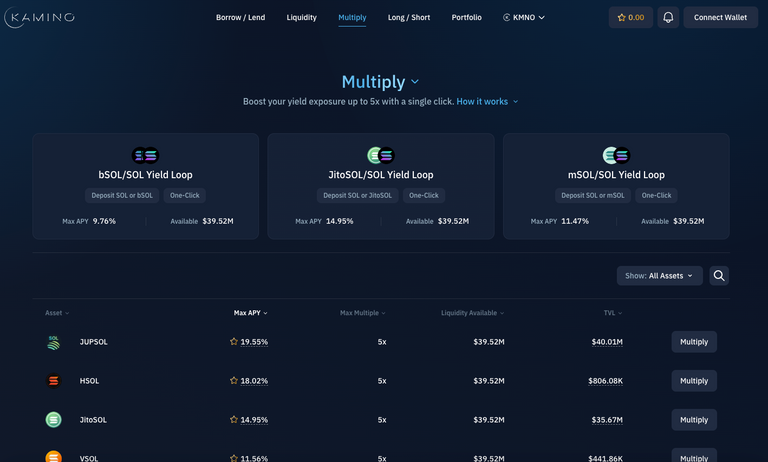Click the star beside 14.95% in the table
The image size is (768, 462).
coord(234,419)
